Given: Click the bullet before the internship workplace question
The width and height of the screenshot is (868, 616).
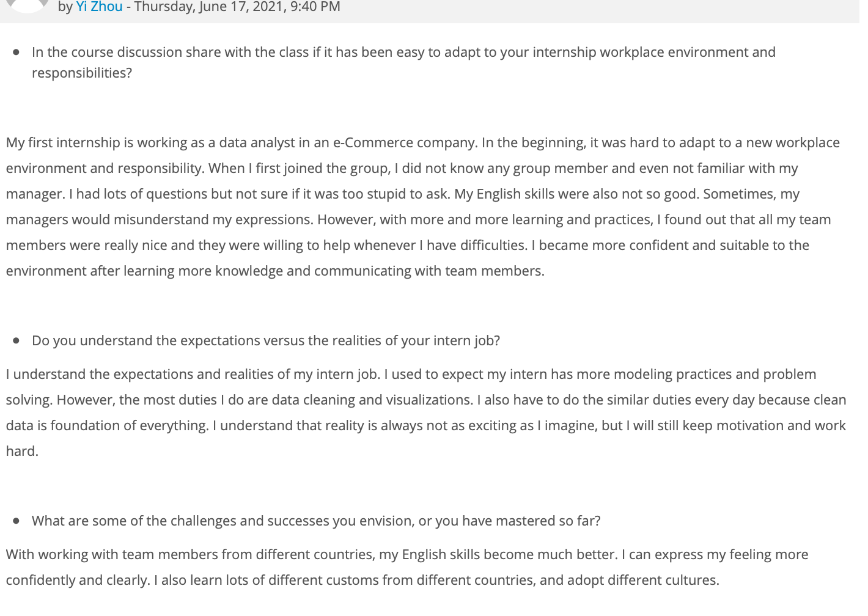Looking at the screenshot, I should point(16,53).
